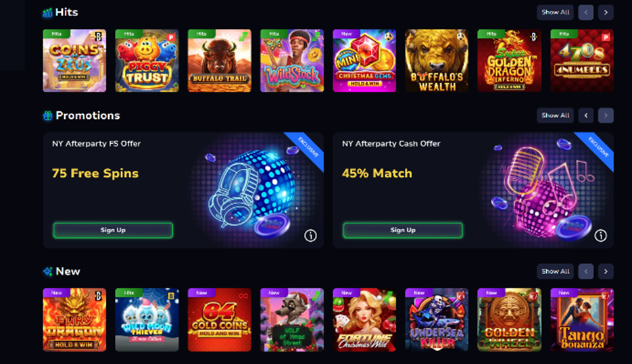
Task: Show all Hits games
Action: 555,12
